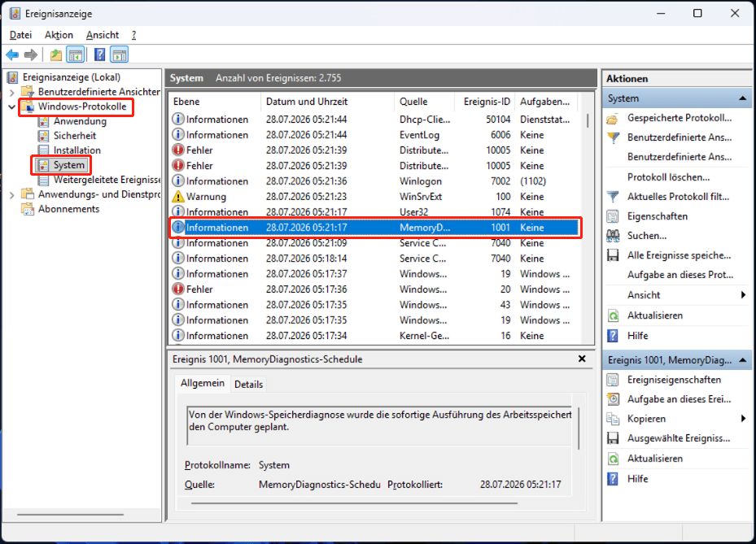
Task: Open the Kopieren submenu arrow
Action: pos(743,419)
